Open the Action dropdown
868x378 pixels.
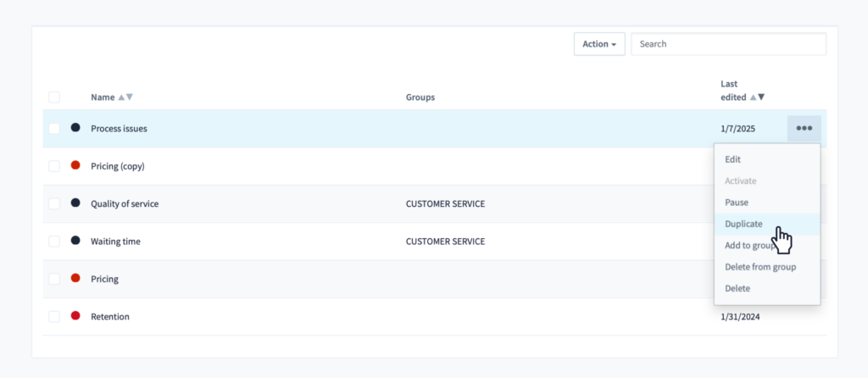point(599,44)
